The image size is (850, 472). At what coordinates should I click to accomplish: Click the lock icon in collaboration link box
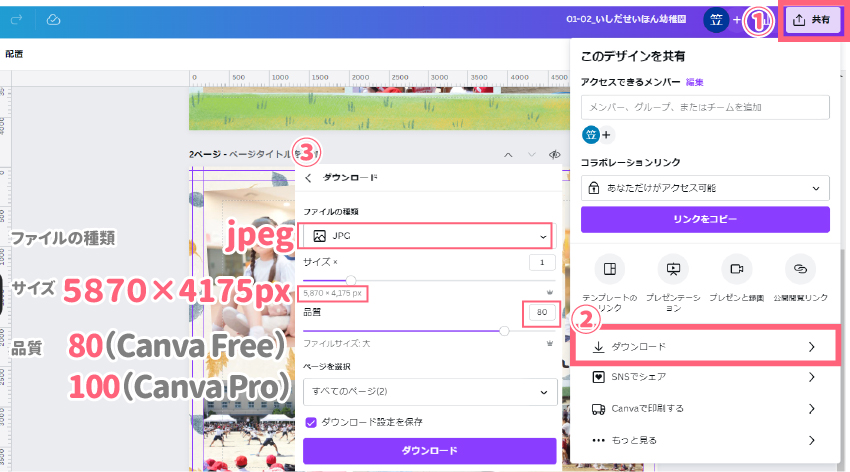point(594,188)
